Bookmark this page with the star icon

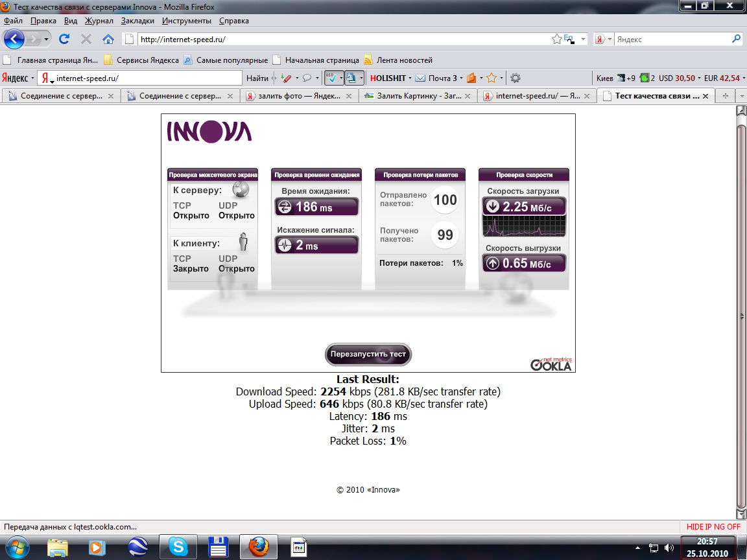click(556, 39)
